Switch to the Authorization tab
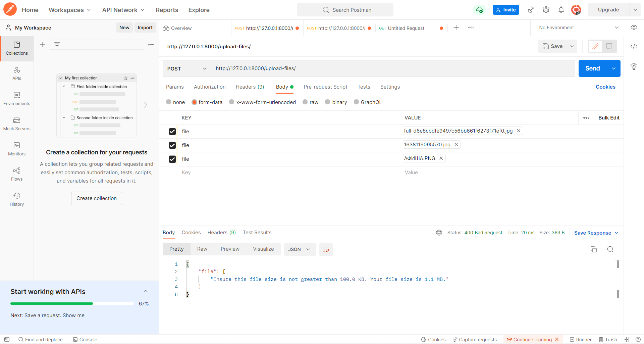This screenshot has width=644, height=344. [x=209, y=87]
